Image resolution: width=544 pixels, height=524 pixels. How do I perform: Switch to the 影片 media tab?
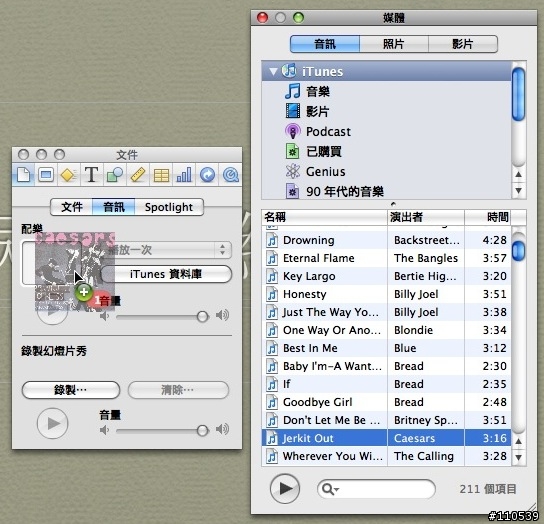click(463, 44)
